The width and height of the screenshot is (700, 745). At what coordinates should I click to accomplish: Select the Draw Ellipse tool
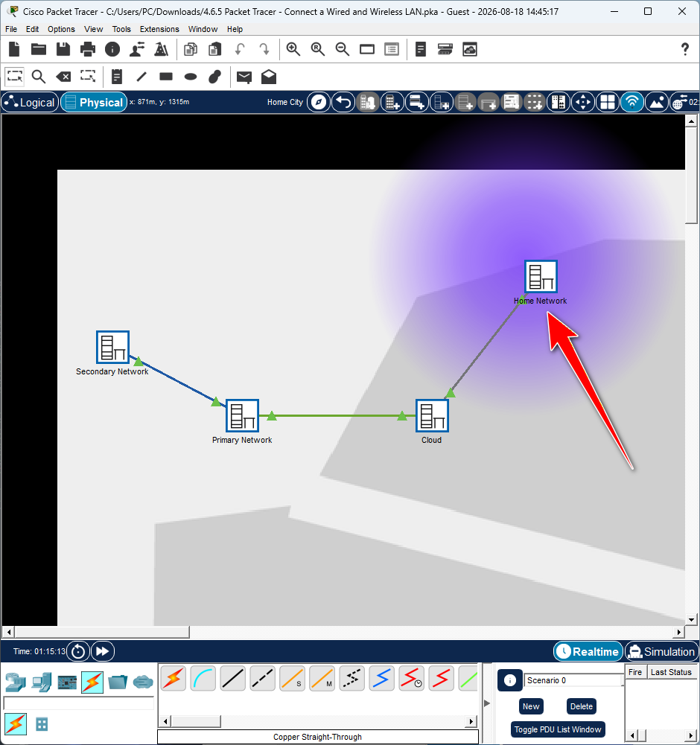(x=191, y=77)
